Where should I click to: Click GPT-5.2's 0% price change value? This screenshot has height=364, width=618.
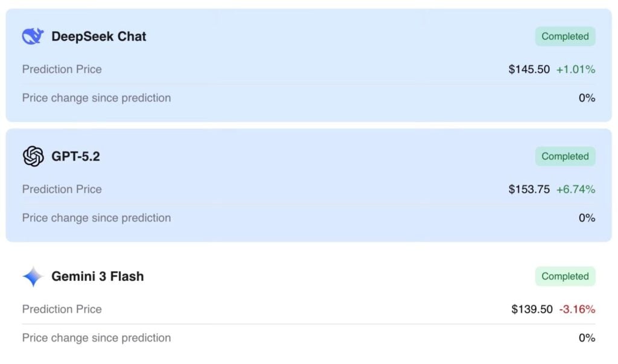click(x=587, y=218)
